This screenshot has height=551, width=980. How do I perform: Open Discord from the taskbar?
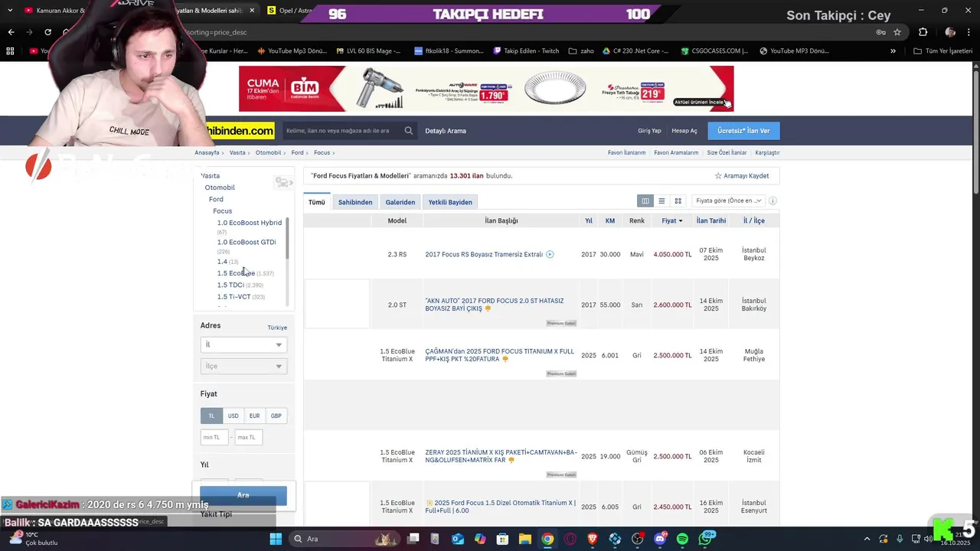click(660, 539)
